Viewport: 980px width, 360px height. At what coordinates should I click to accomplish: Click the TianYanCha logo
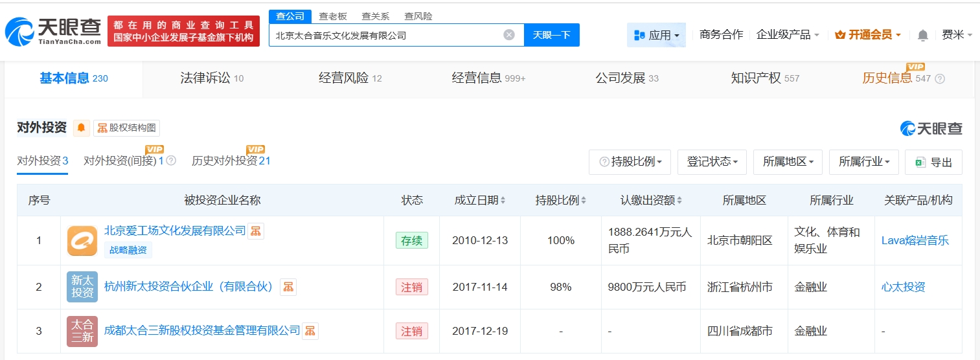(x=53, y=31)
